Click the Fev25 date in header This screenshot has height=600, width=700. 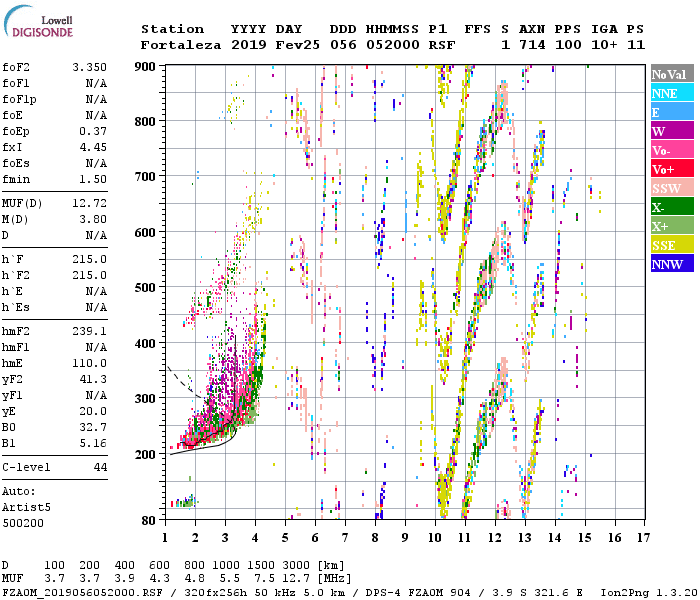click(x=298, y=45)
